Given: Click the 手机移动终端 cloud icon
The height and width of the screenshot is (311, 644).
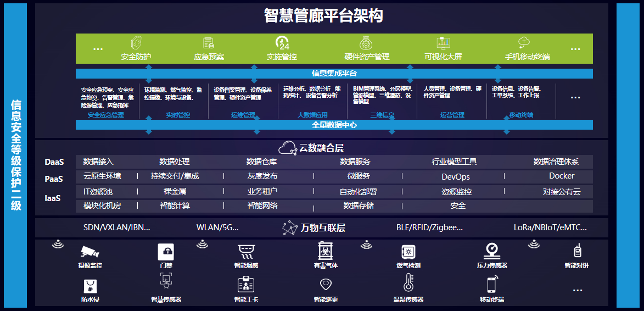Looking at the screenshot, I should click(x=524, y=43).
